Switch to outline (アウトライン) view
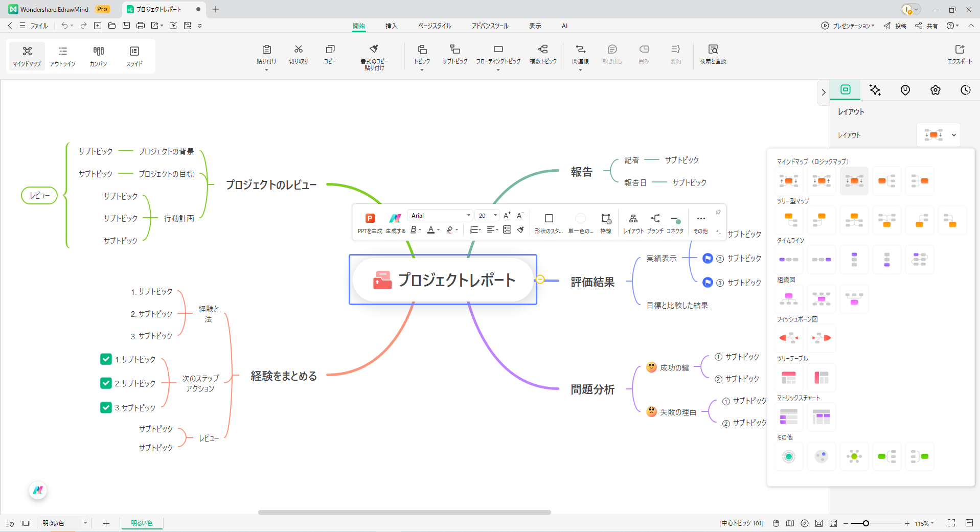This screenshot has height=532, width=980. coord(63,56)
